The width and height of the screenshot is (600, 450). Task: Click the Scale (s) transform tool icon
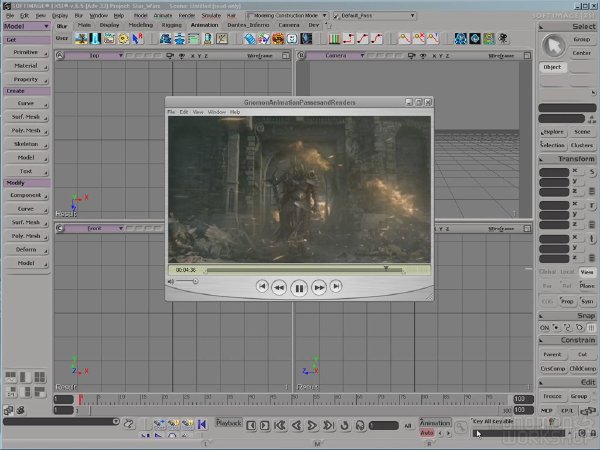point(592,172)
